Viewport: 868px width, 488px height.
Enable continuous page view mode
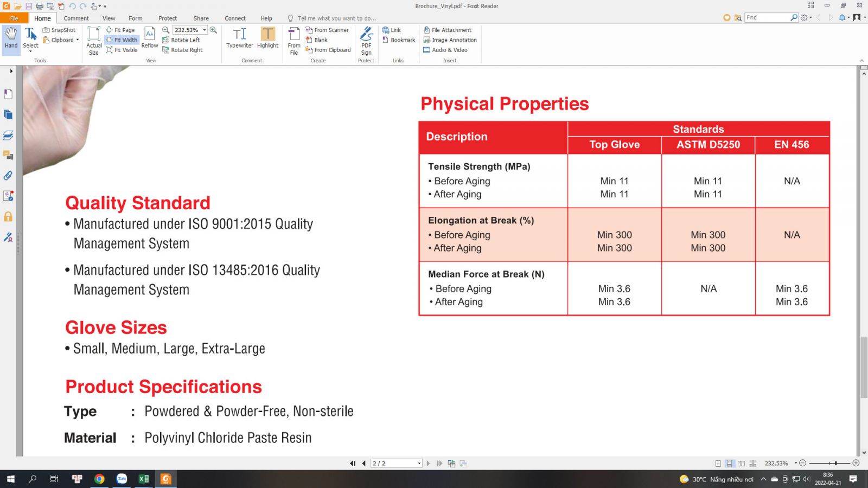point(730,463)
